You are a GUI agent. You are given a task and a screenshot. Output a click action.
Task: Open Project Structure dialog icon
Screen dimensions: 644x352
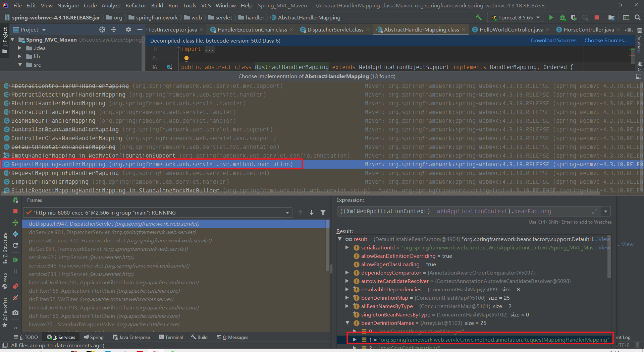611,17
